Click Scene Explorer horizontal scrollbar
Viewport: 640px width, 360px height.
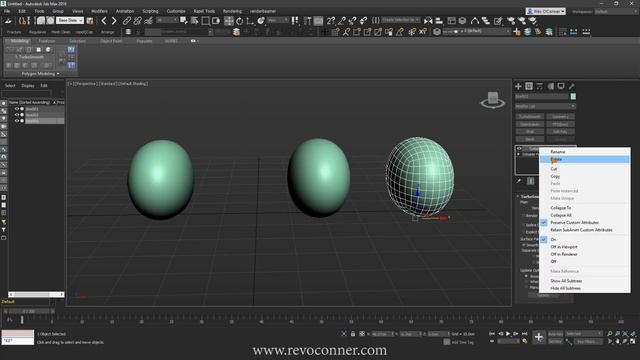36,294
